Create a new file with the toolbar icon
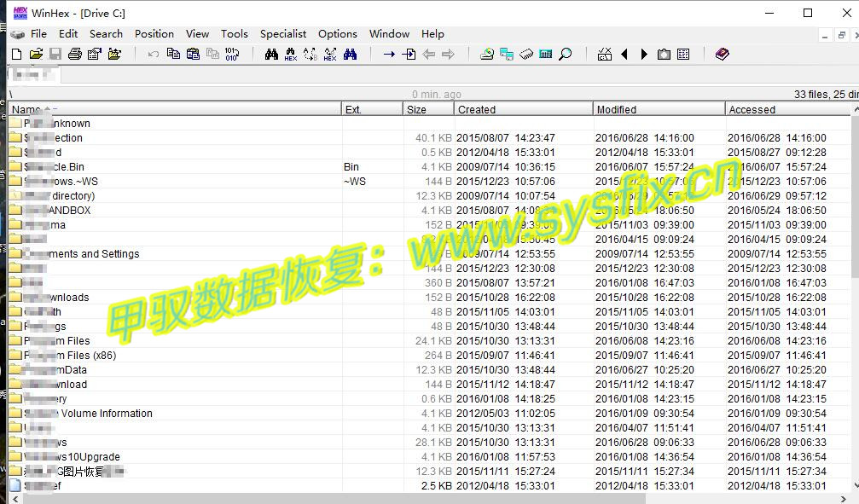Screen dimensions: 859x504 pos(16,54)
